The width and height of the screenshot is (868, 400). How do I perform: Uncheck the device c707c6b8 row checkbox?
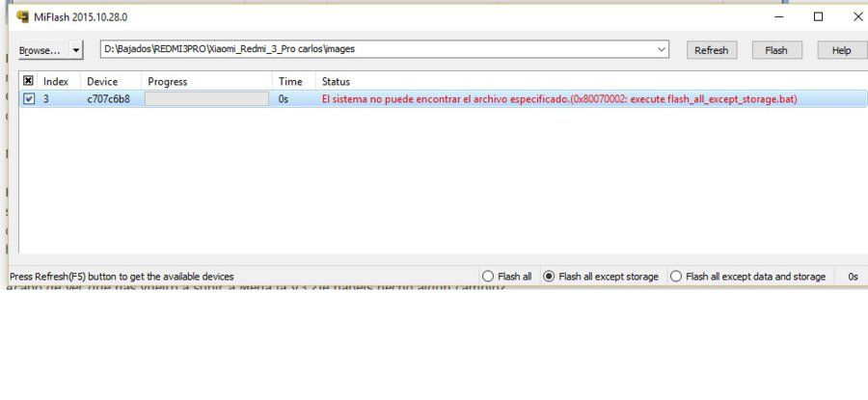click(x=29, y=99)
